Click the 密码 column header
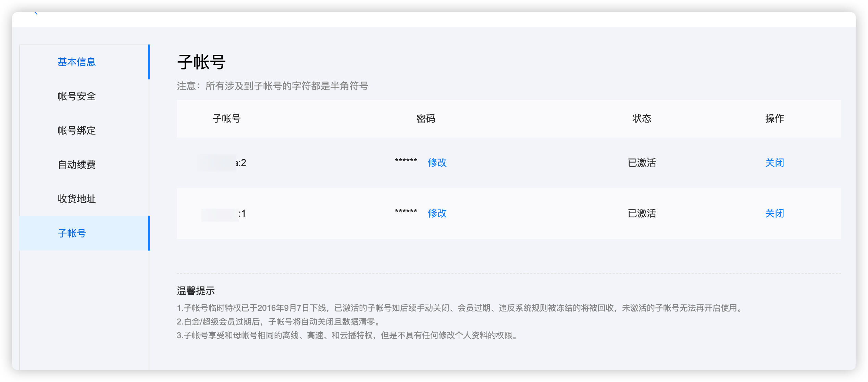Image resolution: width=868 pixels, height=382 pixels. (425, 119)
